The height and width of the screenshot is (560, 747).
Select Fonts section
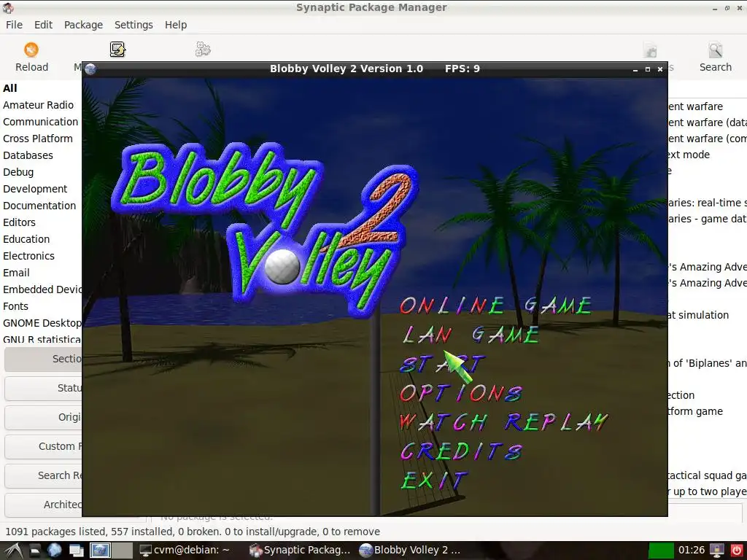[x=15, y=306]
